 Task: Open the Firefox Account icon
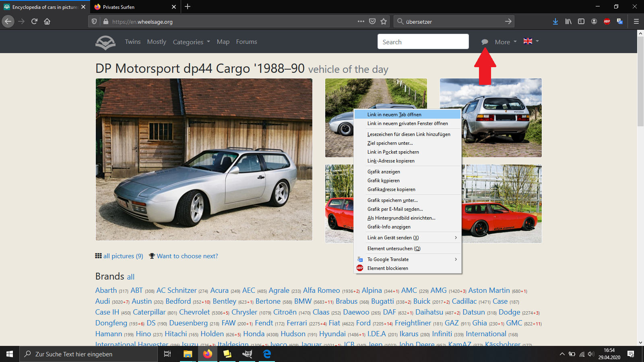(x=594, y=21)
